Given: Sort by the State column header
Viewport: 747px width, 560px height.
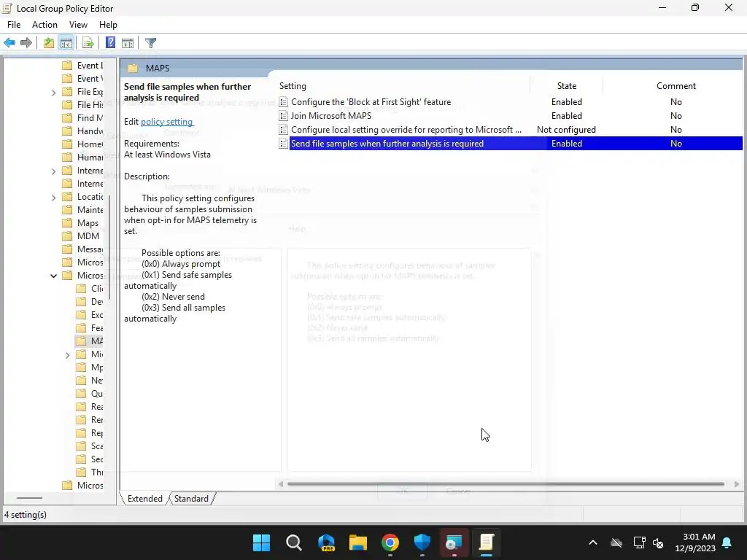Looking at the screenshot, I should [566, 86].
